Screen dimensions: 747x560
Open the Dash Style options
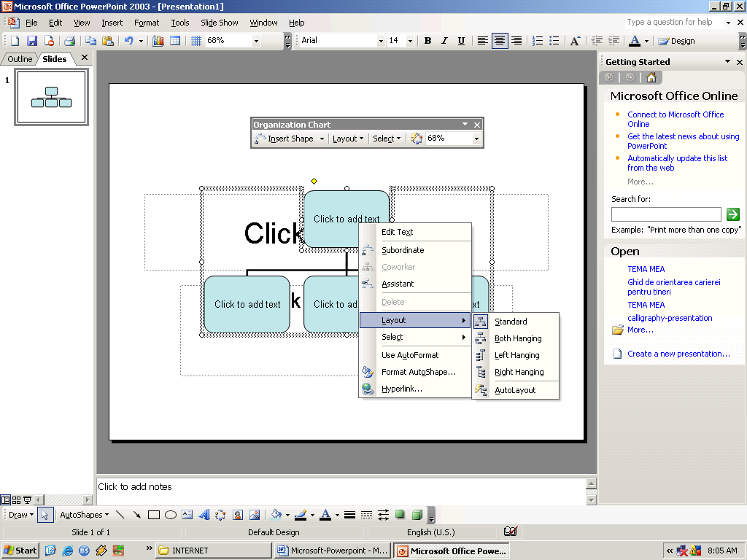[366, 515]
